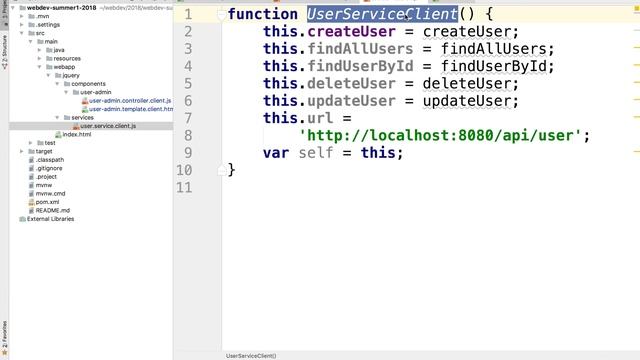
Task: Click the 'http://localhost:8080/api/user' string
Action: [440, 136]
